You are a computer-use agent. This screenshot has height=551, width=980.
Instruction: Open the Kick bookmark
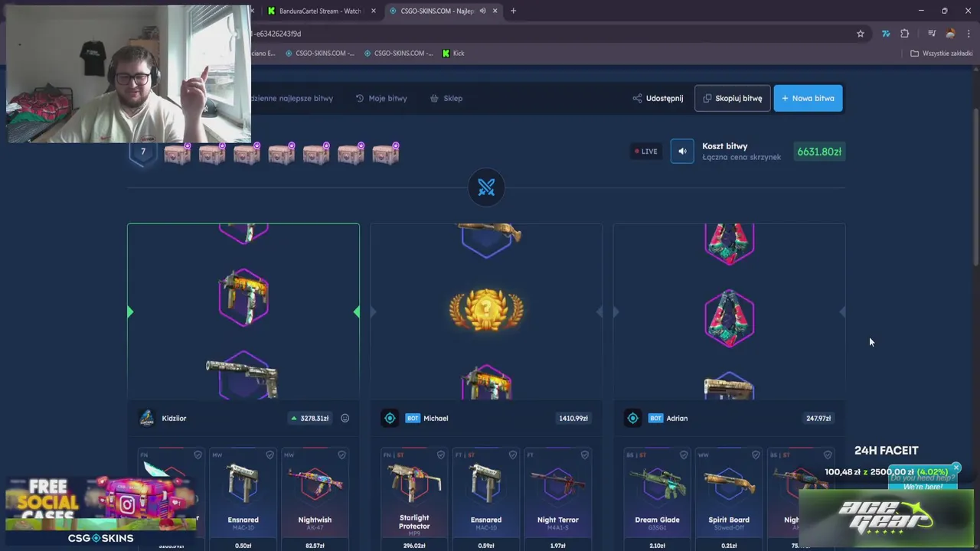click(453, 53)
